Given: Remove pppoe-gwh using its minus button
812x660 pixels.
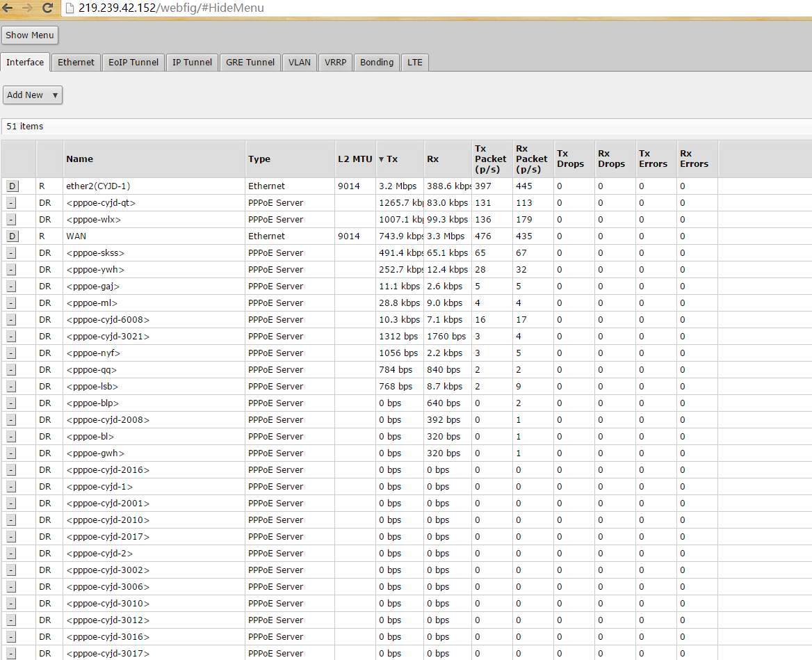Looking at the screenshot, I should click(x=11, y=453).
